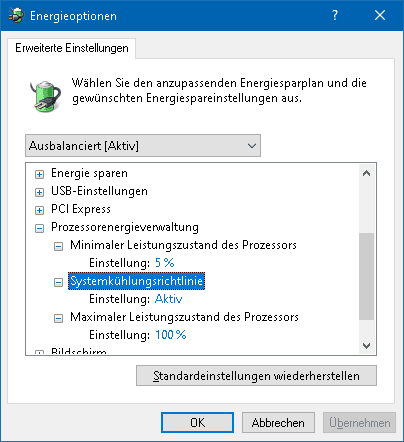Expand the PCI Express node
Screen dimensions: 404x442
[x=39, y=210]
